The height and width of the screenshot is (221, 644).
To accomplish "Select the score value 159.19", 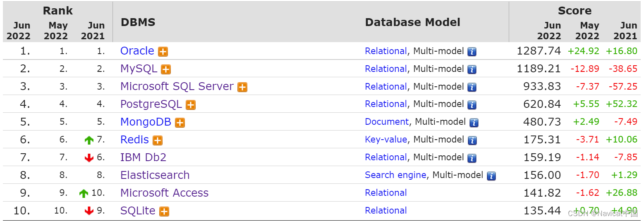I will coord(542,157).
